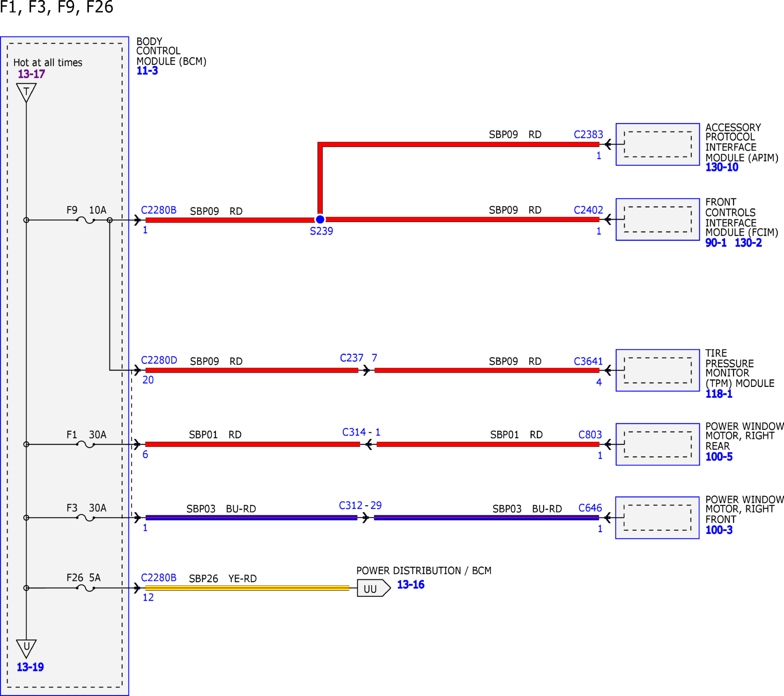This screenshot has height=696, width=784.
Task: Click the SBP26 YE-RD wire label
Action: pyautogui.click(x=223, y=579)
